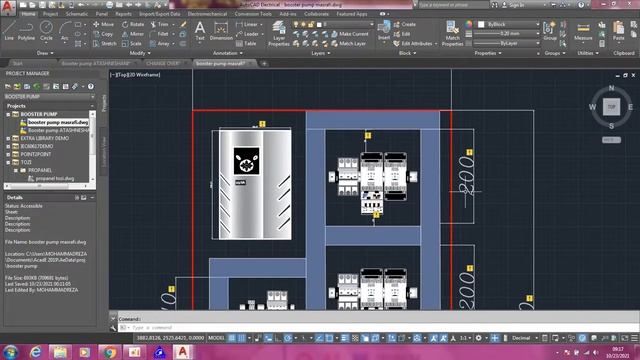The height and width of the screenshot is (360, 640).
Task: Click Make Current layer button
Action: [x=350, y=34]
